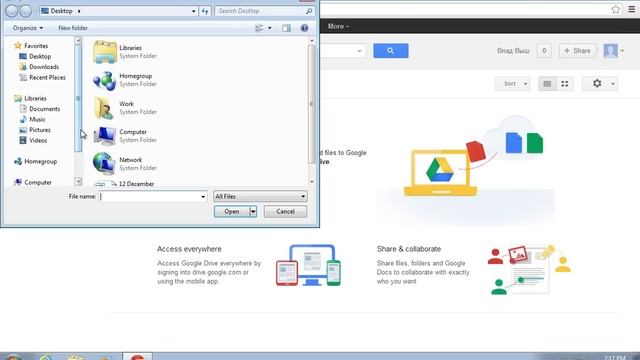Expand Drive search options arrow

[359, 51]
